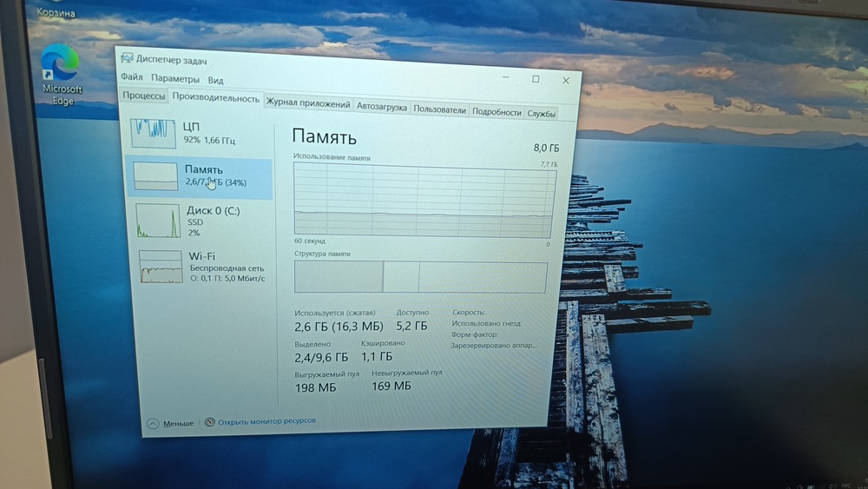Image resolution: width=868 pixels, height=489 pixels.
Task: Switch to the Автозагрузка tab
Action: pyautogui.click(x=381, y=107)
